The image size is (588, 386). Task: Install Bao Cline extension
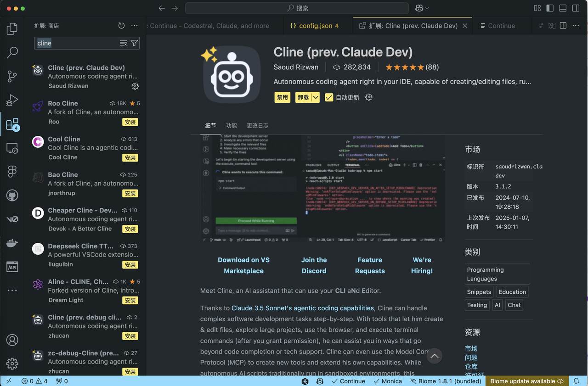coord(130,194)
